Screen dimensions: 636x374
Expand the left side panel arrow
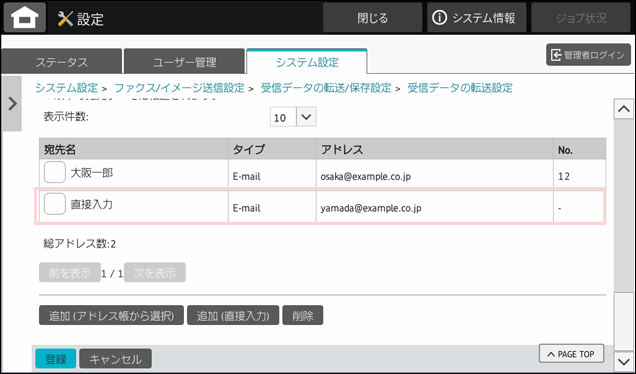[x=12, y=104]
